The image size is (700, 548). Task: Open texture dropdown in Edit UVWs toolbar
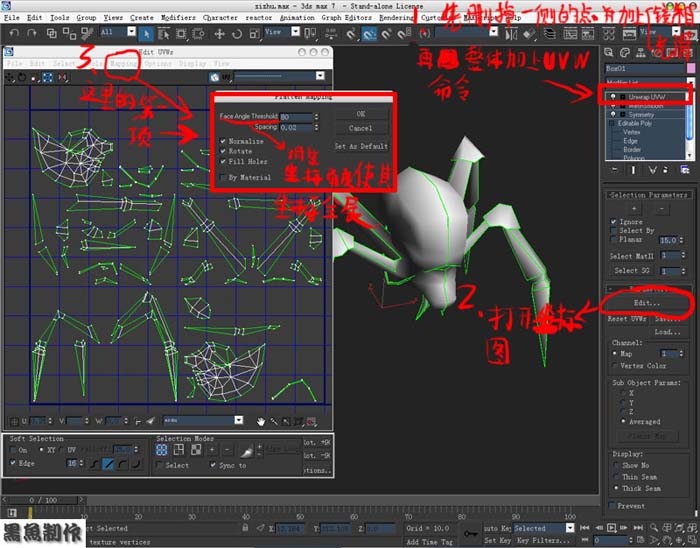[320, 76]
